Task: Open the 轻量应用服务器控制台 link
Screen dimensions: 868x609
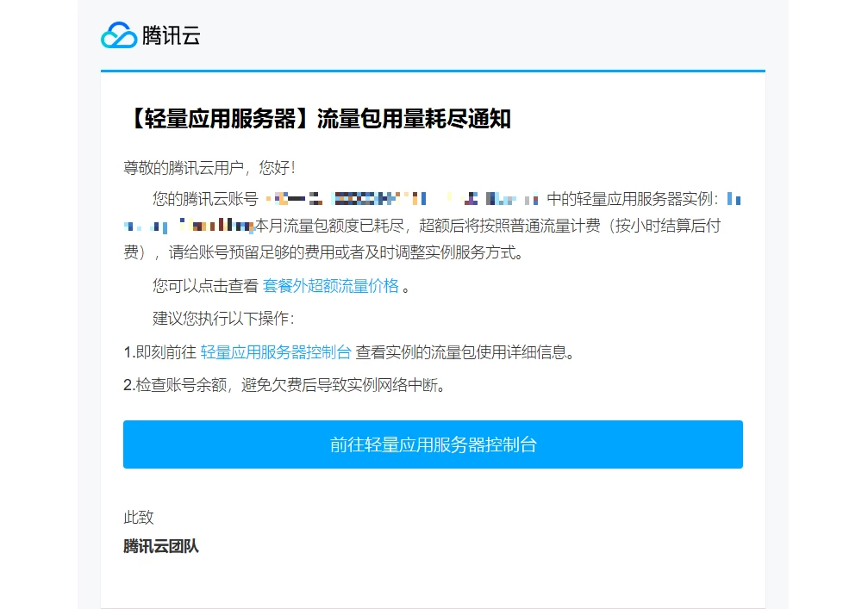Action: click(276, 352)
